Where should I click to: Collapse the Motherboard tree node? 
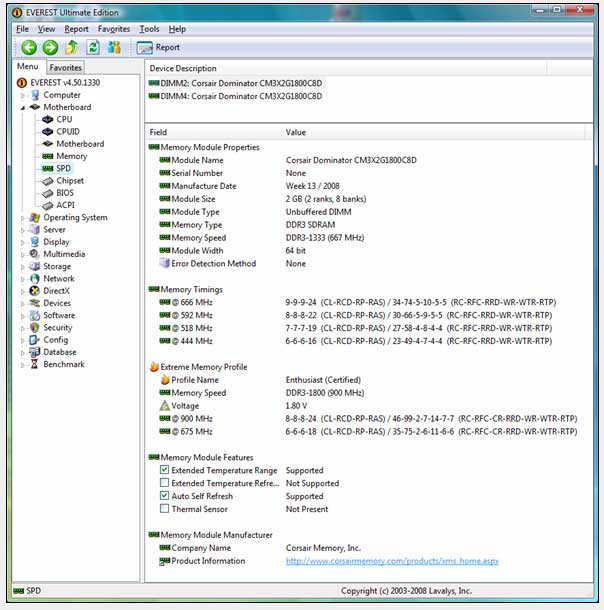pyautogui.click(x=22, y=107)
